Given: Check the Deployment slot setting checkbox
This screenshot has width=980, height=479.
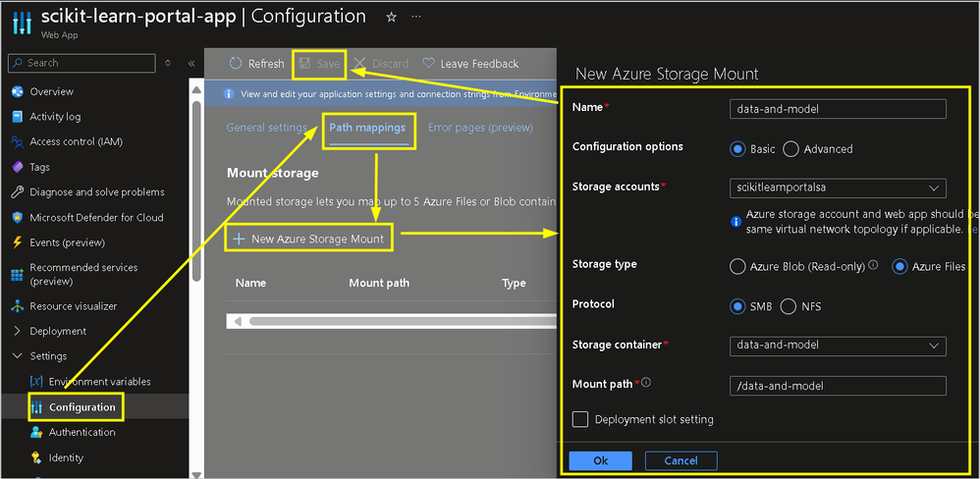Looking at the screenshot, I should click(580, 419).
